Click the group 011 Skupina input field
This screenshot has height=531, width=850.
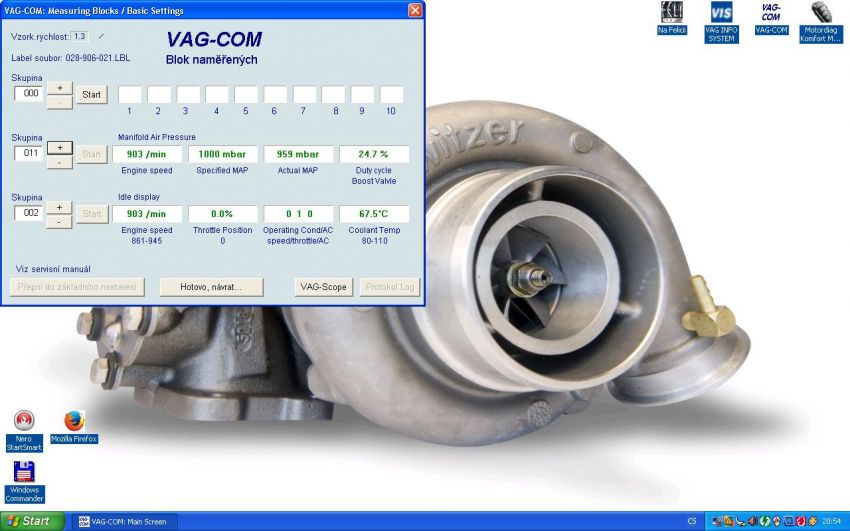(29, 153)
